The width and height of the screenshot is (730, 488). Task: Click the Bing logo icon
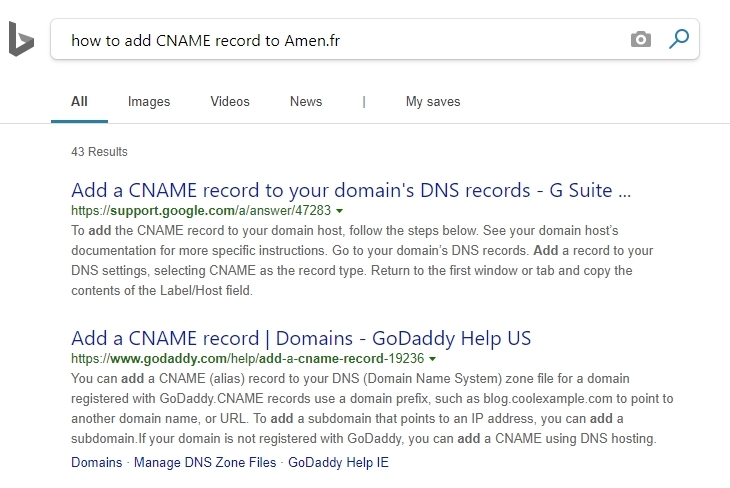click(x=21, y=39)
